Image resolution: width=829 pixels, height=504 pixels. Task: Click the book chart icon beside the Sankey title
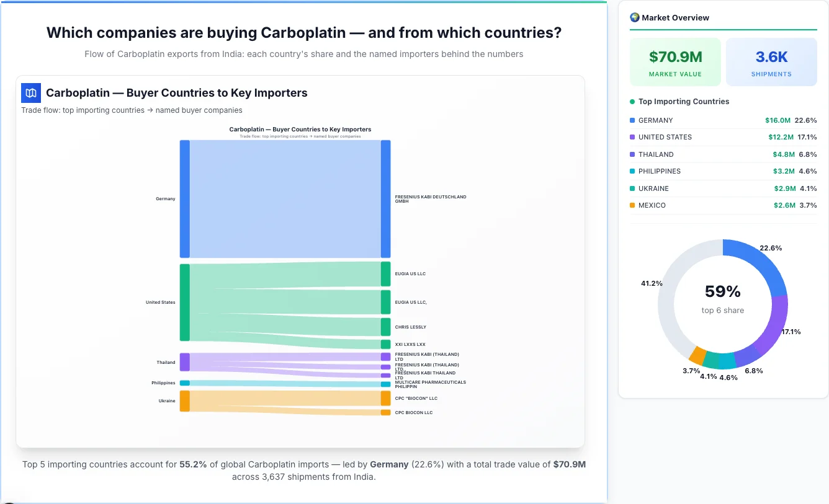[x=30, y=92]
